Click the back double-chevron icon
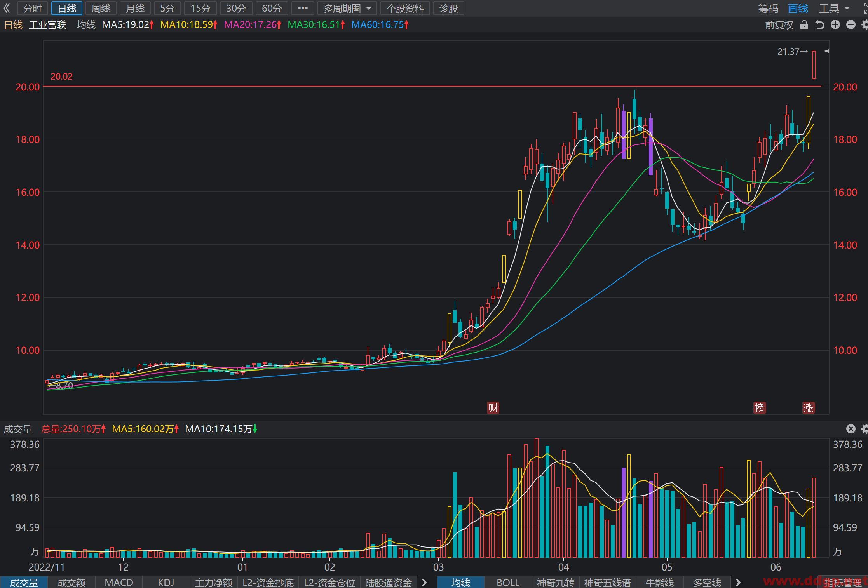The width and height of the screenshot is (868, 588). (7, 8)
